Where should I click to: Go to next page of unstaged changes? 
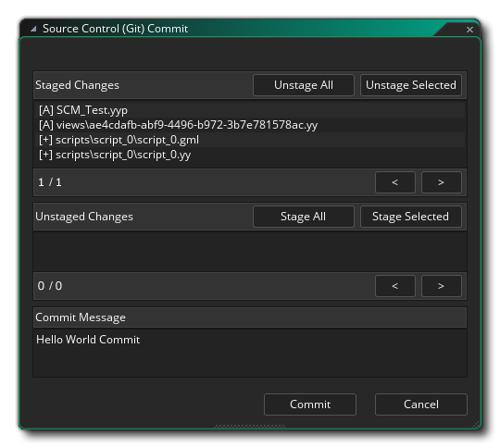pos(441,286)
